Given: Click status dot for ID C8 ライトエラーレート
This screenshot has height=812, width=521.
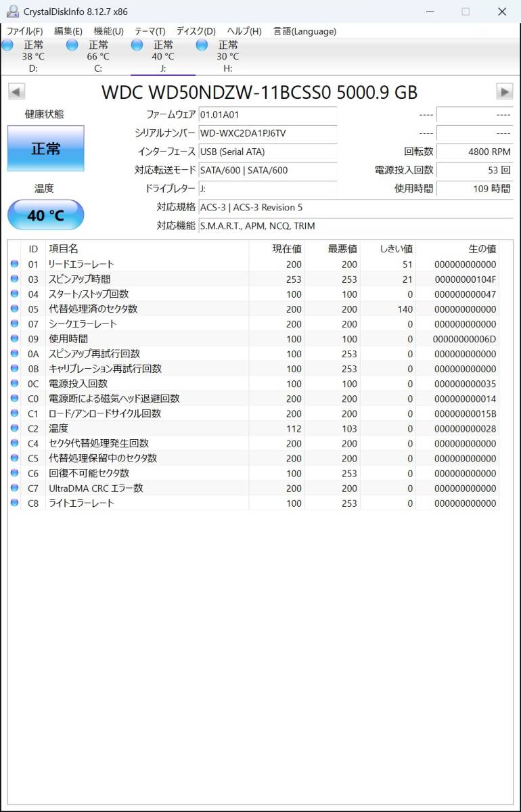Looking at the screenshot, I should 15,503.
